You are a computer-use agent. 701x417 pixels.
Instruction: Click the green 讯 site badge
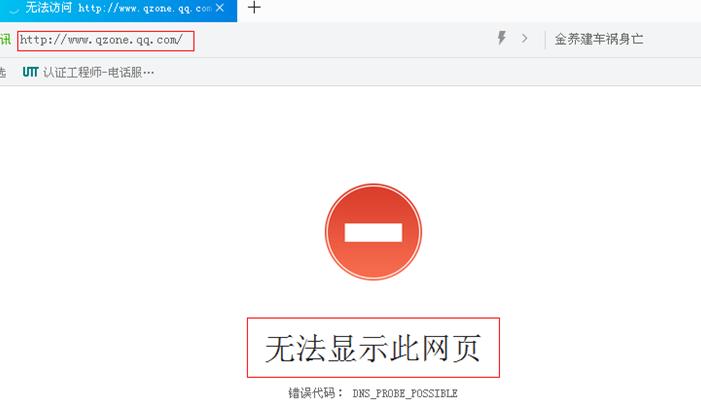coord(5,40)
